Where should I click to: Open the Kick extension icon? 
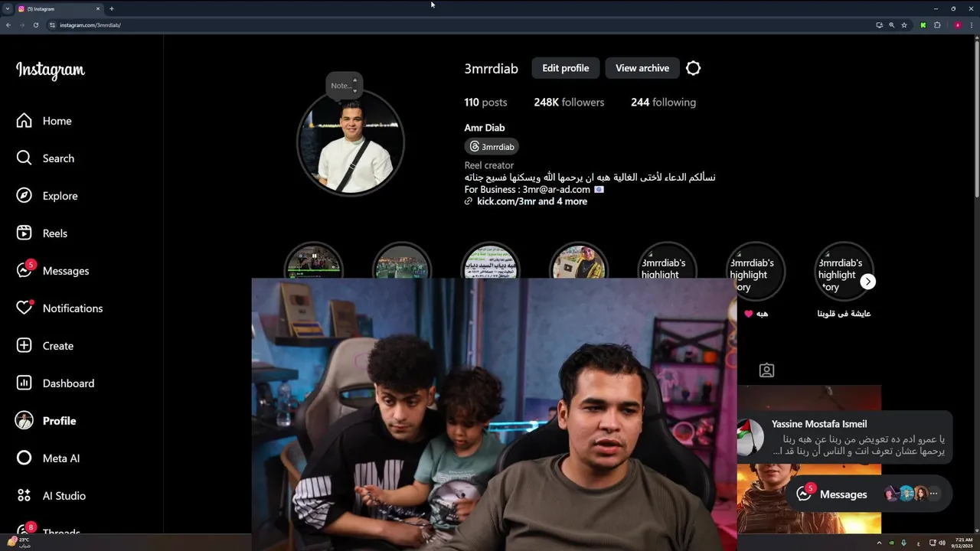923,25
